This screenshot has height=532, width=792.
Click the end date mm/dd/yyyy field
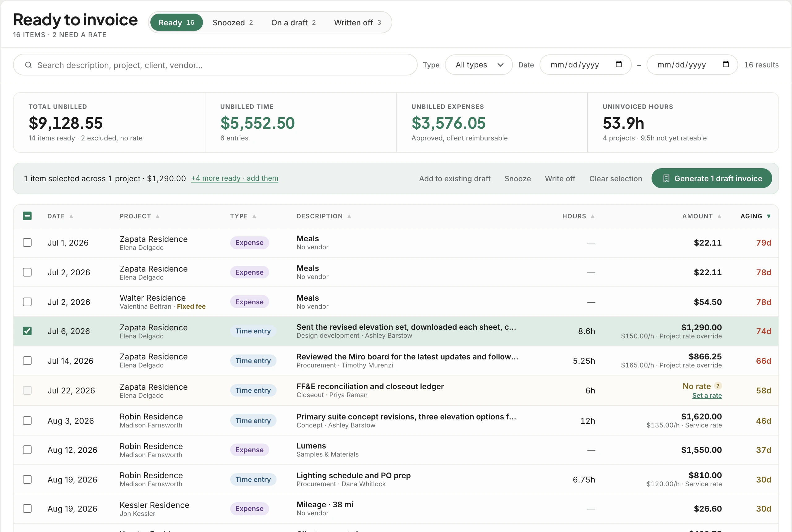coord(692,65)
